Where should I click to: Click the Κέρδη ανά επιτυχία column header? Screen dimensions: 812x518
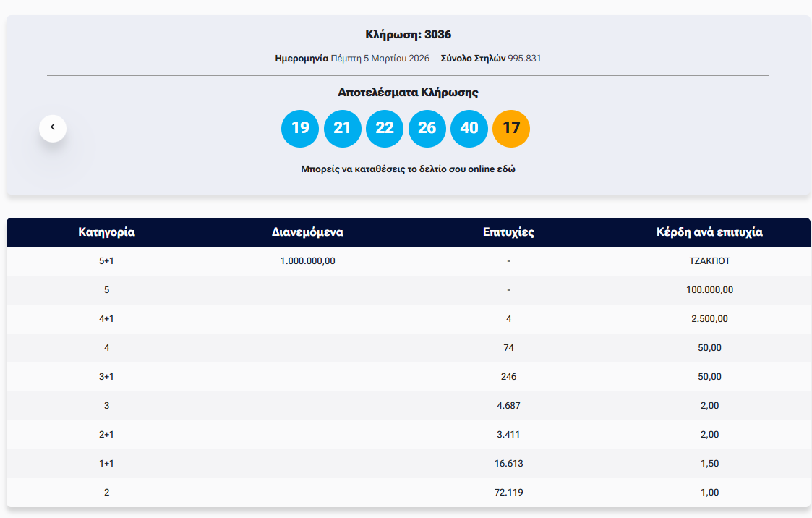(x=709, y=232)
